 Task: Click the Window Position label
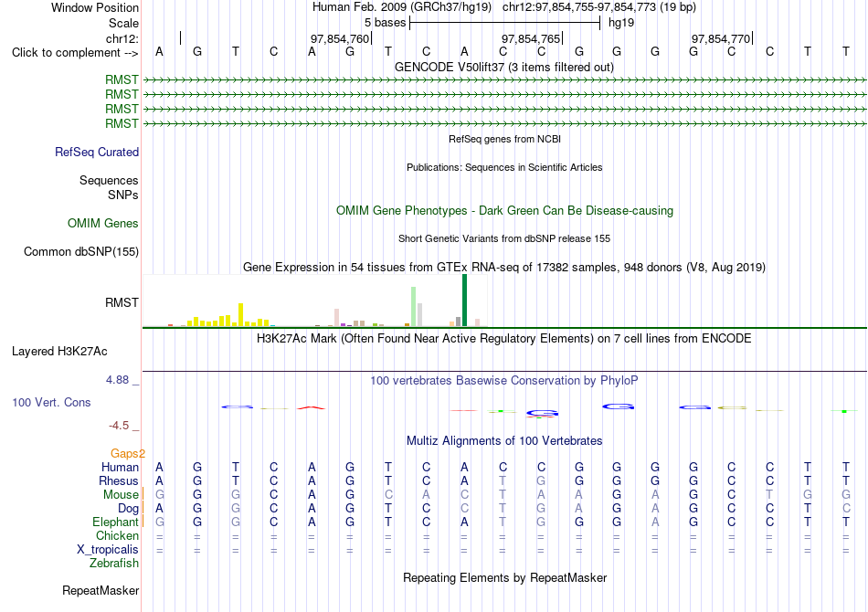pyautogui.click(x=95, y=7)
